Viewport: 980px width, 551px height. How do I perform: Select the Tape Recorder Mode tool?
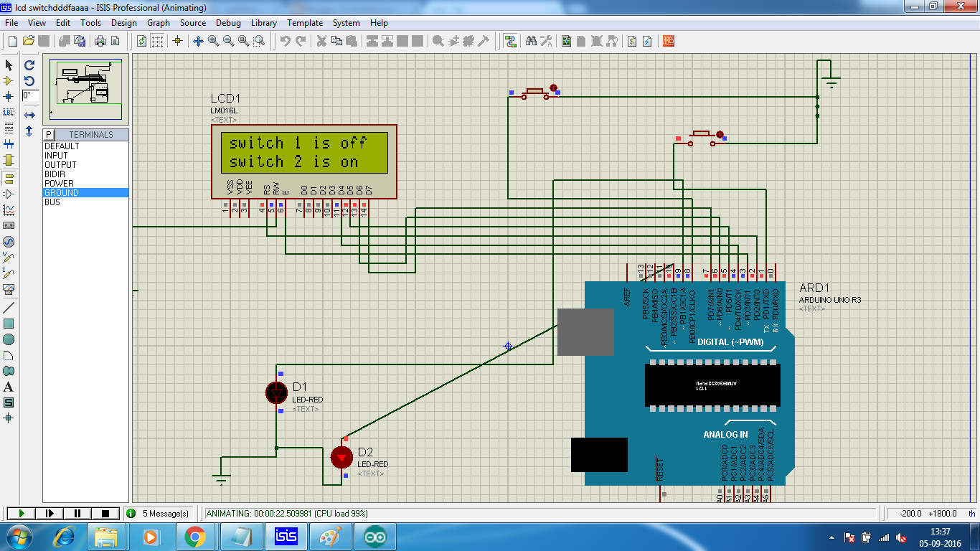tap(9, 225)
